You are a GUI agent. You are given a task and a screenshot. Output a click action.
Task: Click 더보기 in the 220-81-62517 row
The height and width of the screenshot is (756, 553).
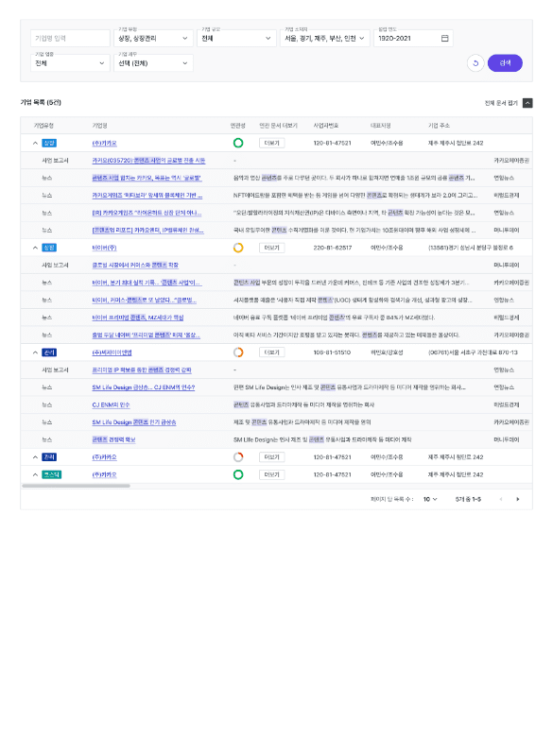point(271,248)
